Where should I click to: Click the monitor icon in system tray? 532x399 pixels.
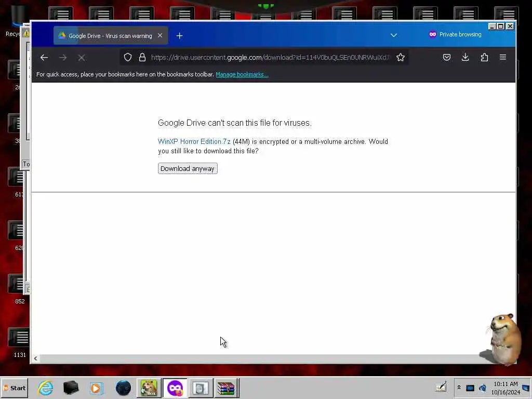tap(470, 388)
